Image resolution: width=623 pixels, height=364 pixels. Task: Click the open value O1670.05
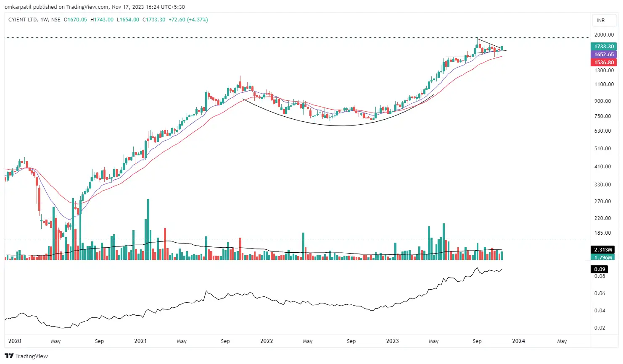pos(76,19)
